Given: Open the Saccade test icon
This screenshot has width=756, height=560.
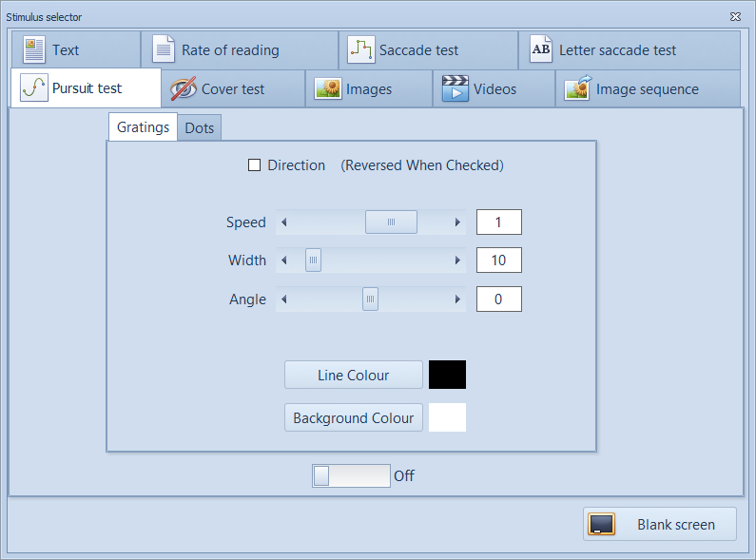Looking at the screenshot, I should pyautogui.click(x=360, y=49).
